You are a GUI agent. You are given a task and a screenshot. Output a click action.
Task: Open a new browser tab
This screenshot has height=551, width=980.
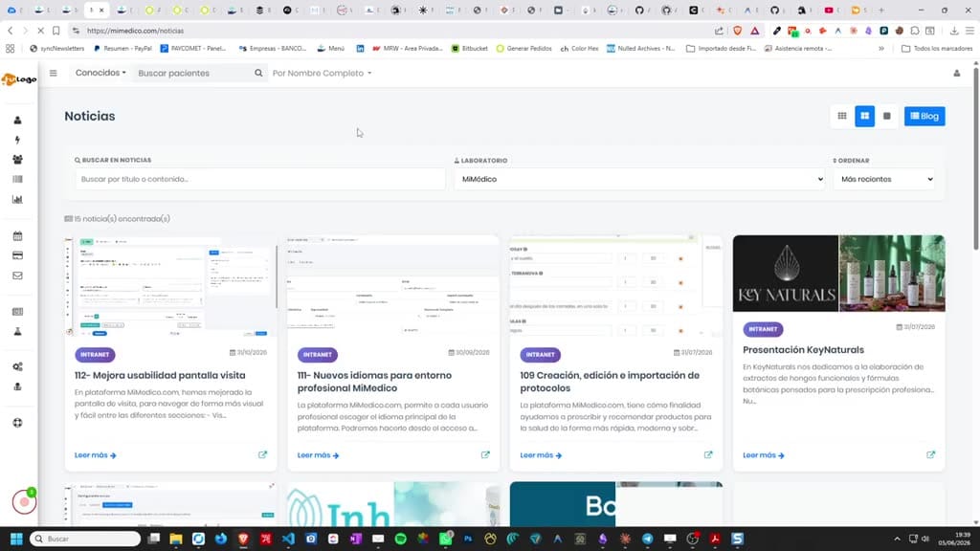pos(881,10)
